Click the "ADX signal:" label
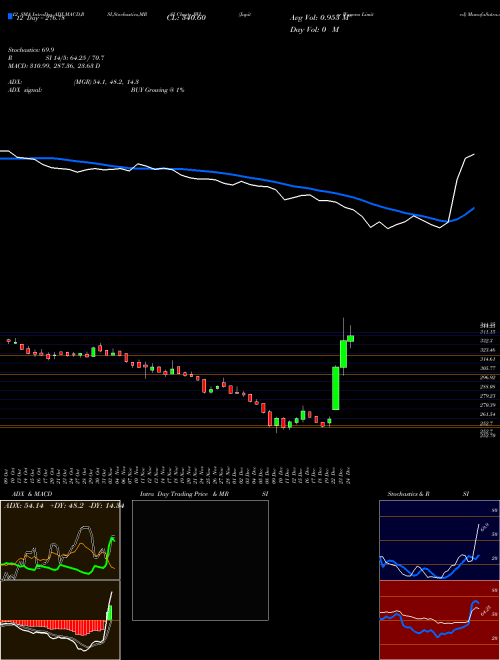The width and height of the screenshot is (500, 660). [x=25, y=90]
